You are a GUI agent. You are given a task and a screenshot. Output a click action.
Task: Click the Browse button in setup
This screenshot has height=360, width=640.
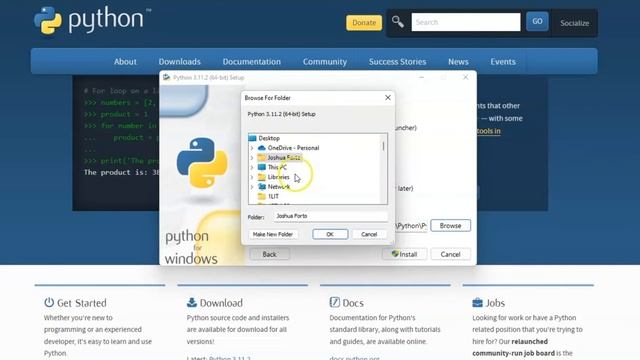[450, 225]
